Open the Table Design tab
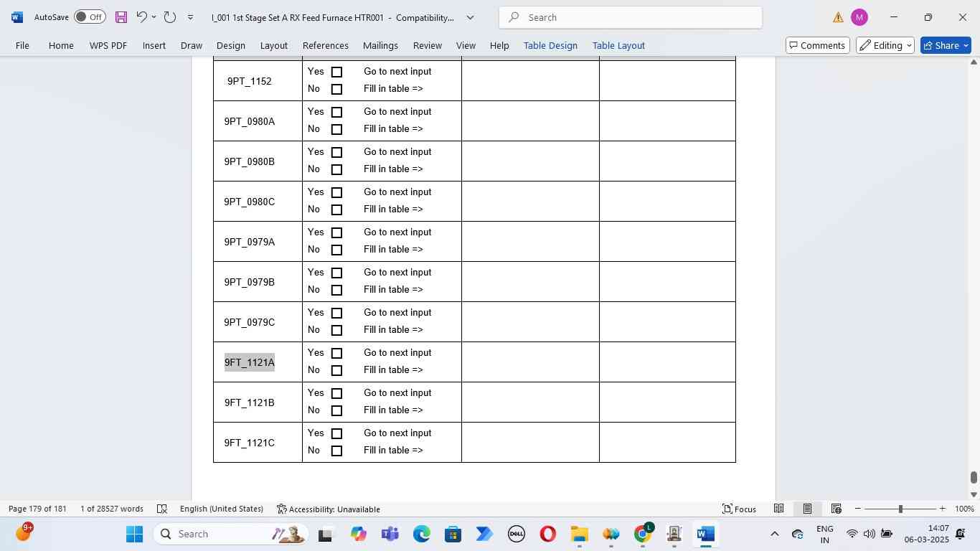This screenshot has width=980, height=551. [x=550, y=45]
